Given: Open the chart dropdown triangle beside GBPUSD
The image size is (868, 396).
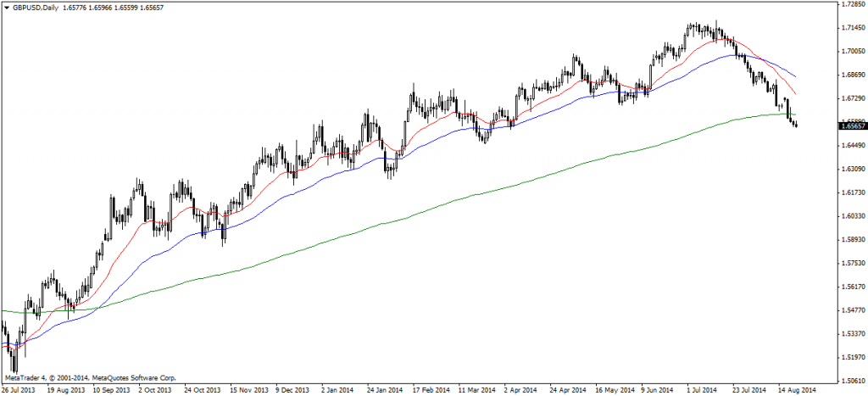Looking at the screenshot, I should click(x=7, y=7).
